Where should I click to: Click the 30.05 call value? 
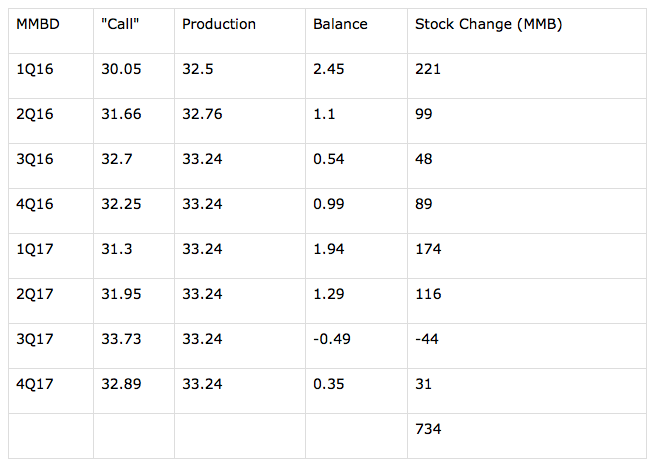[121, 69]
